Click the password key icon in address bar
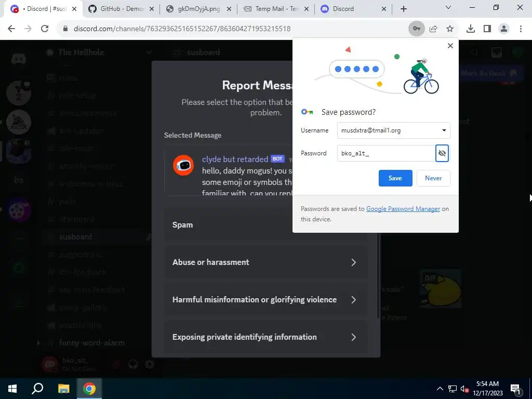532x399 pixels. pos(416,29)
